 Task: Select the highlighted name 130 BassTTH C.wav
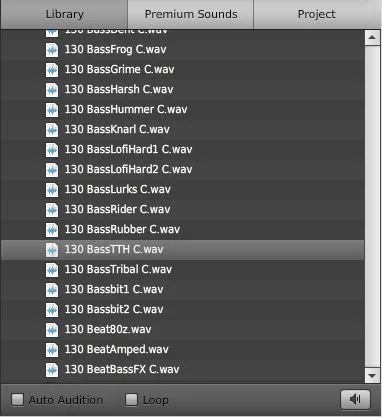114,249
